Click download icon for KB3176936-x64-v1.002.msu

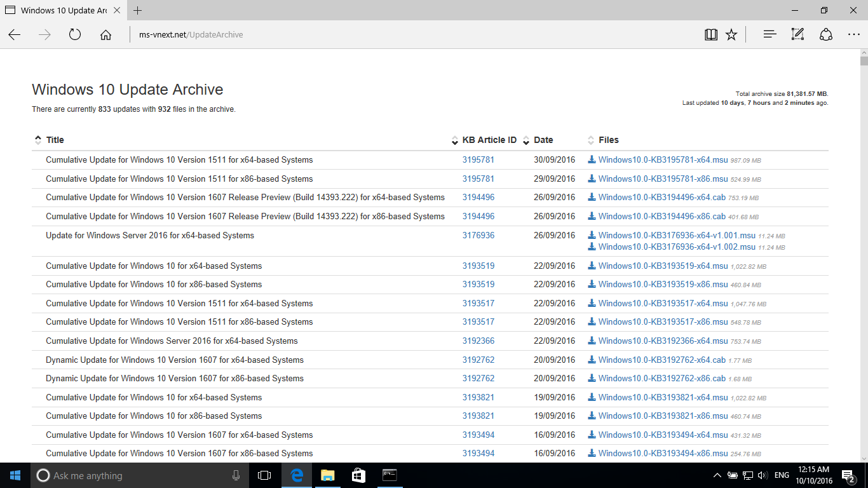tap(592, 247)
